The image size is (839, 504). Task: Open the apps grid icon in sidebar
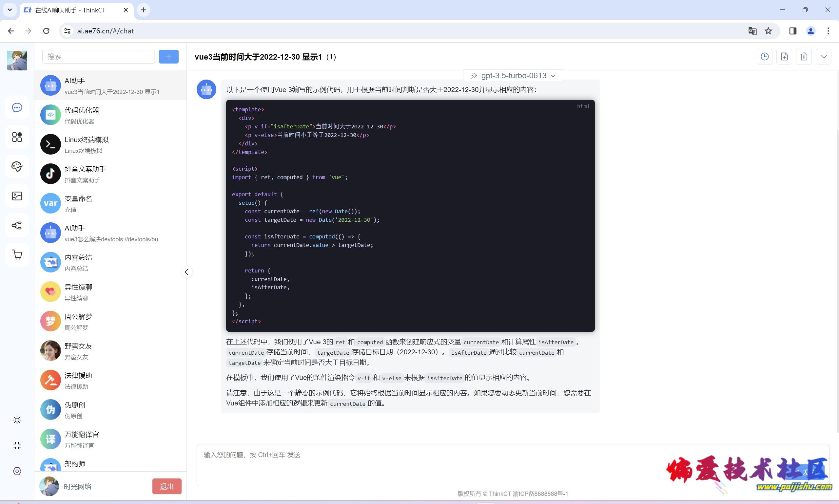click(17, 137)
